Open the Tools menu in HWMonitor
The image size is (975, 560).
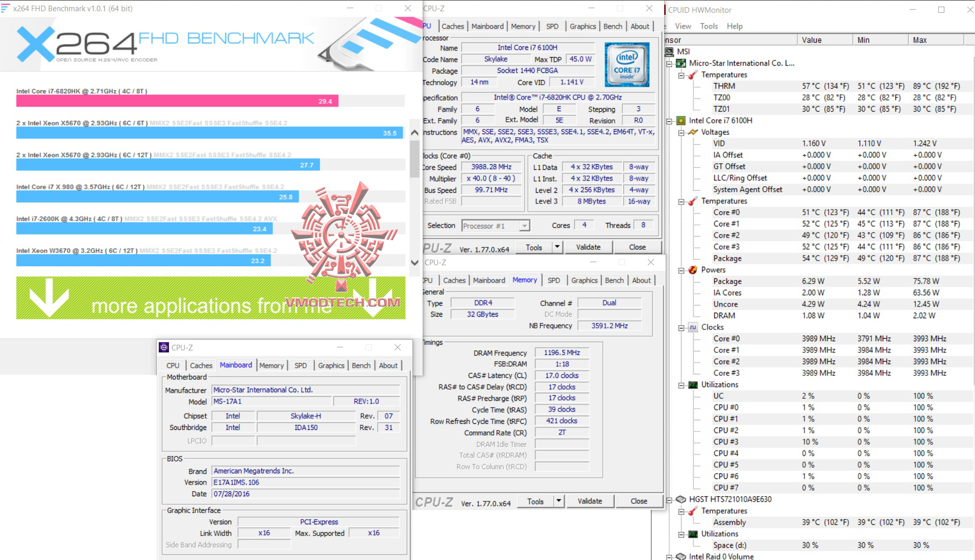[x=709, y=26]
